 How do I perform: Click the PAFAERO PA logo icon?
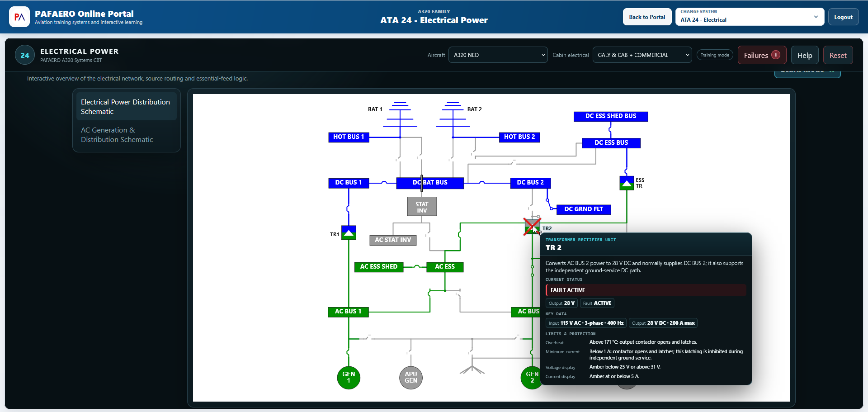click(19, 17)
